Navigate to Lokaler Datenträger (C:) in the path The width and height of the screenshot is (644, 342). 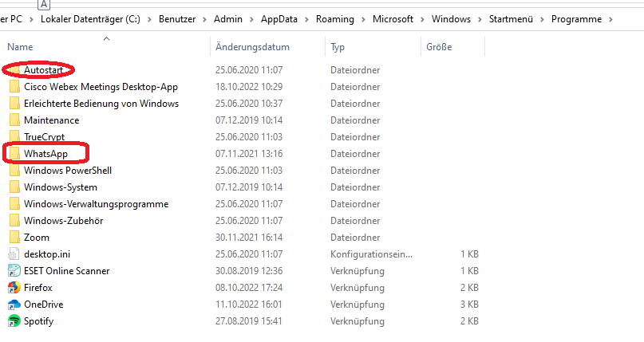90,19
